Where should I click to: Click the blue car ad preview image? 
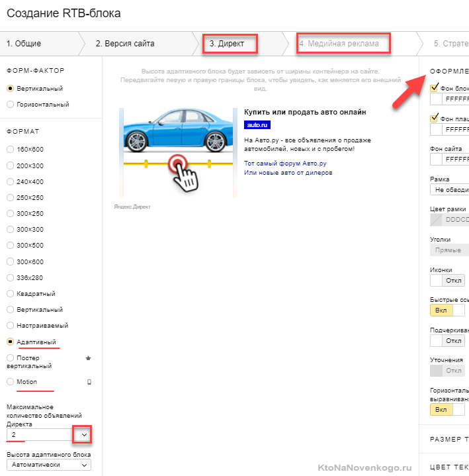click(178, 153)
